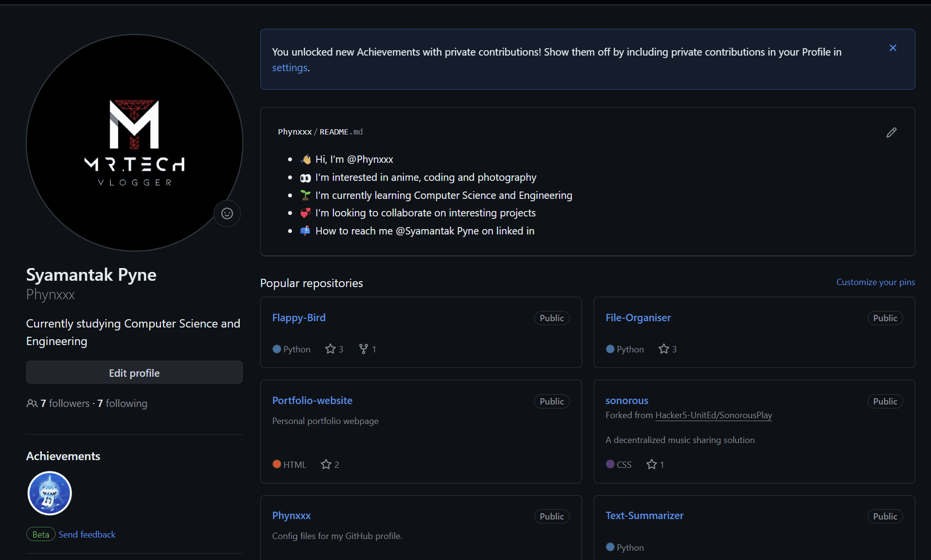This screenshot has height=560, width=931.
Task: Click Customize your pins
Action: coord(875,282)
